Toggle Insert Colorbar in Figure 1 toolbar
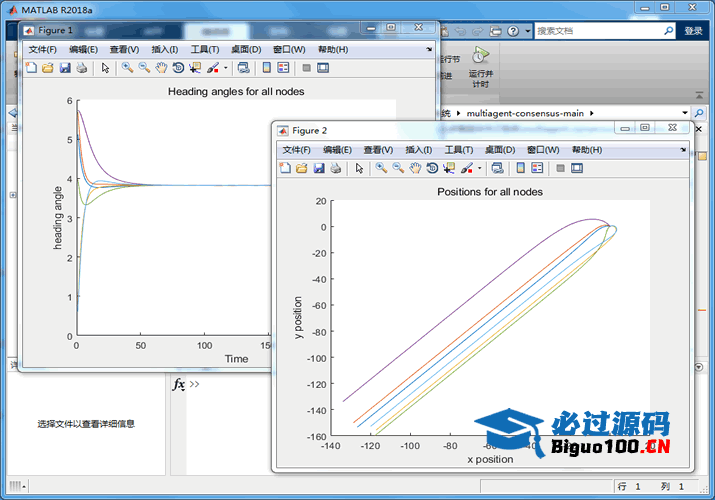Viewport: 715px width, 500px height. click(265, 68)
